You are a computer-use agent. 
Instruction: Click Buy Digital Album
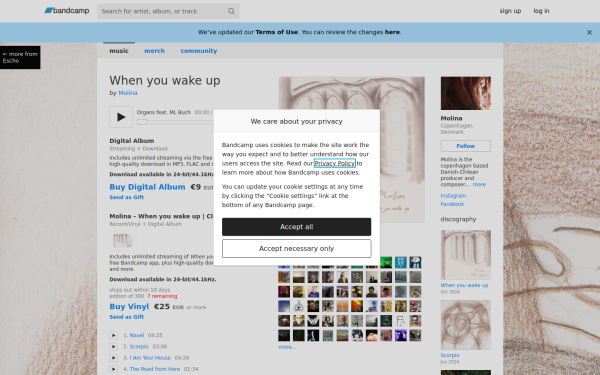pyautogui.click(x=147, y=187)
